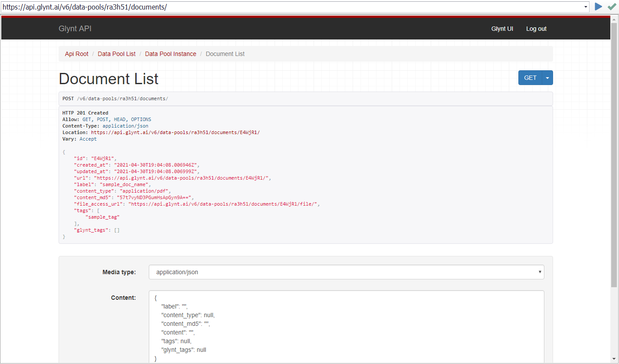The image size is (619, 364).
Task: Click the vertical scrollbar thumb
Action: pos(615,152)
